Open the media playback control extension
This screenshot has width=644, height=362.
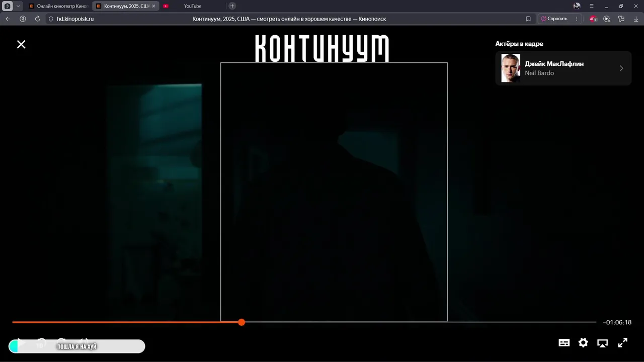pyautogui.click(x=607, y=19)
